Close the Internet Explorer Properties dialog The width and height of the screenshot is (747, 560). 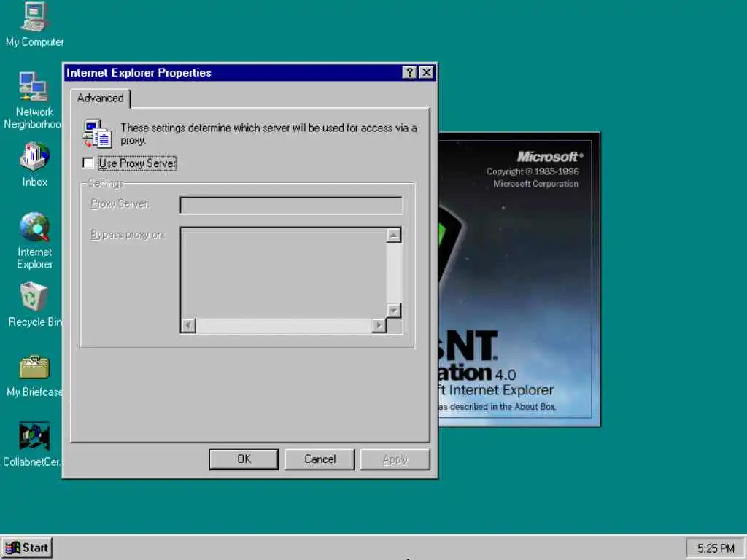pyautogui.click(x=426, y=72)
